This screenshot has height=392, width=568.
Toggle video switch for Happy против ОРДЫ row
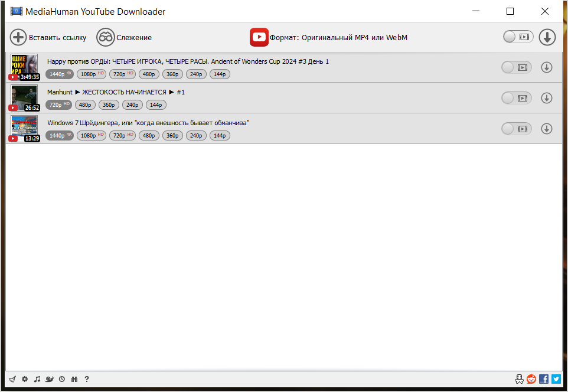(x=516, y=67)
